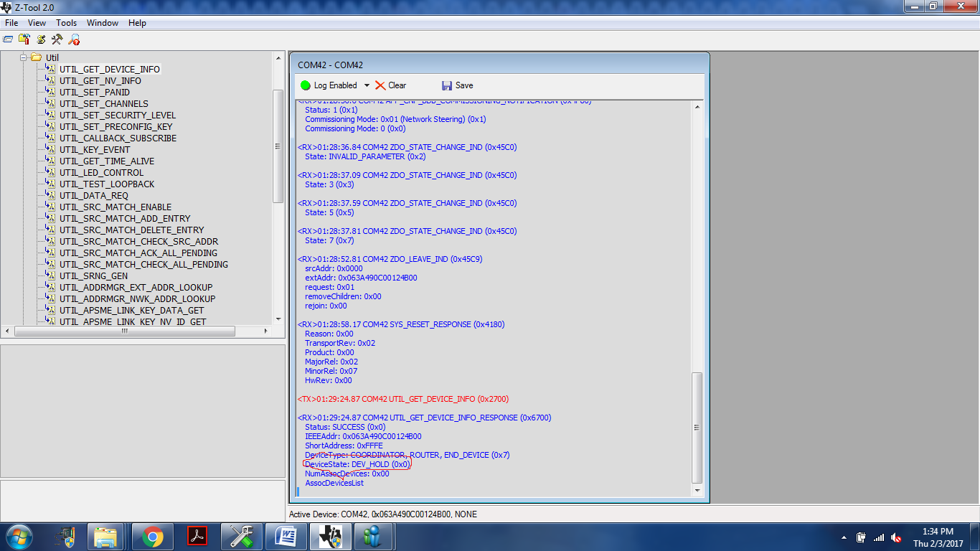The width and height of the screenshot is (980, 551).
Task: Choose UTIL_SRC_MATCH_ADD_ENTRY command
Action: (125, 219)
